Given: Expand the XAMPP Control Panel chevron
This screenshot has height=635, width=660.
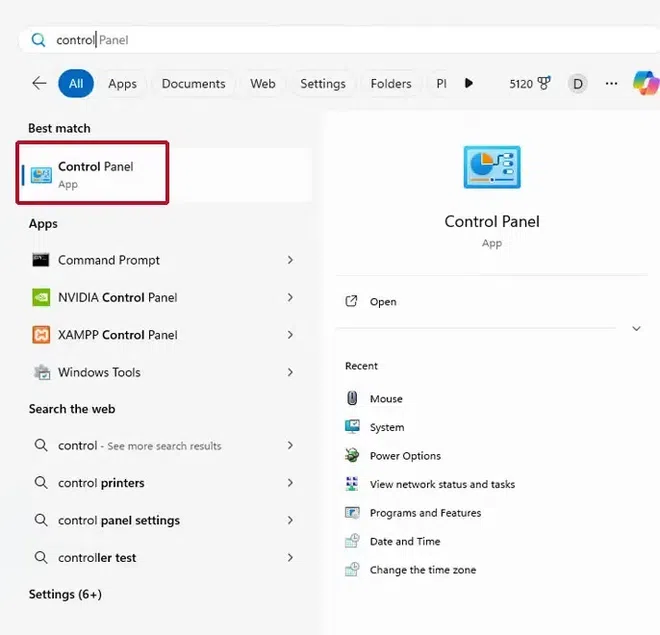Looking at the screenshot, I should tap(290, 335).
